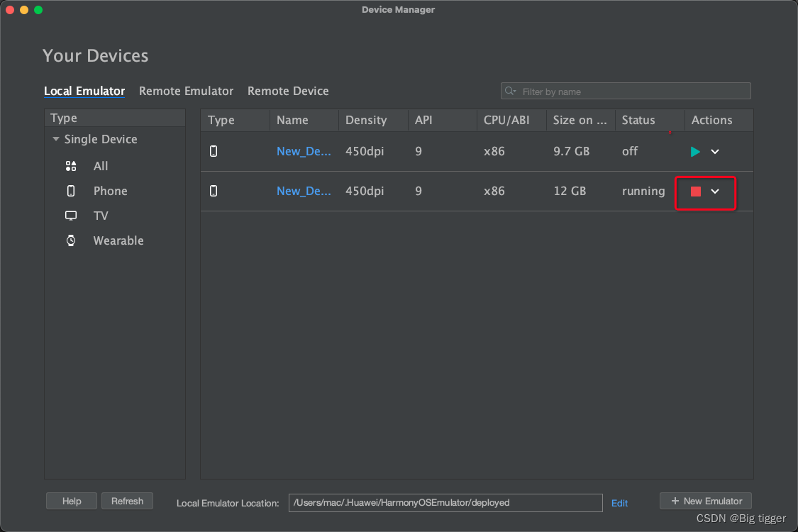The height and width of the screenshot is (532, 798).
Task: Select the Wearable device category icon
Action: (70, 240)
